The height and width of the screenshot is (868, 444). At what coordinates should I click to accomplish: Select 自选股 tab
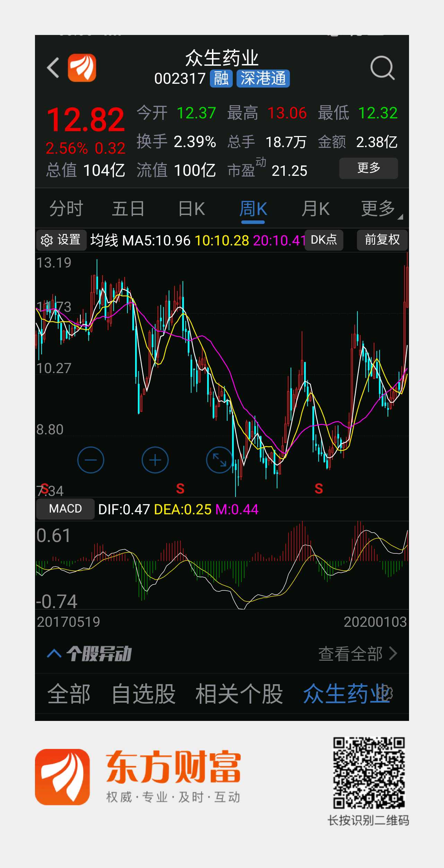143,694
